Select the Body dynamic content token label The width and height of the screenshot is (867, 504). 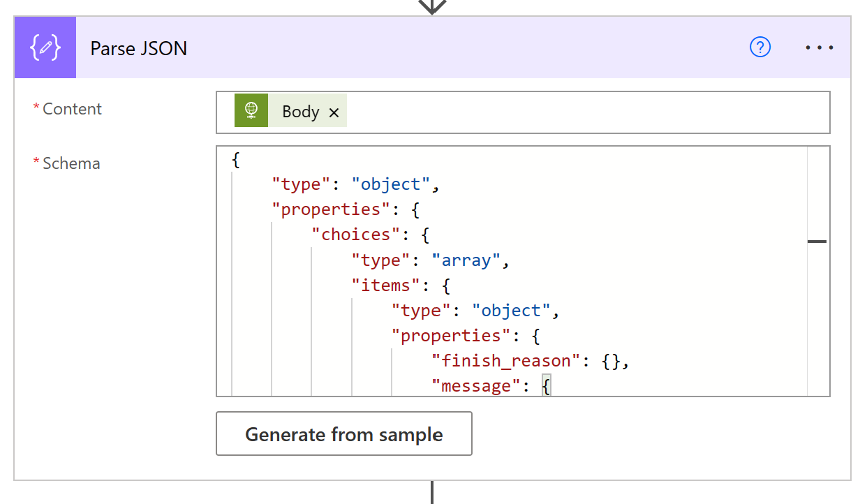(300, 112)
